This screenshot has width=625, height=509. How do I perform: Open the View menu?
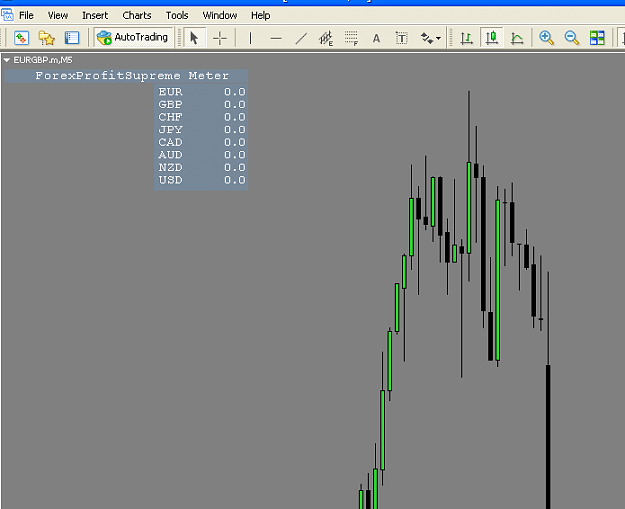click(58, 16)
